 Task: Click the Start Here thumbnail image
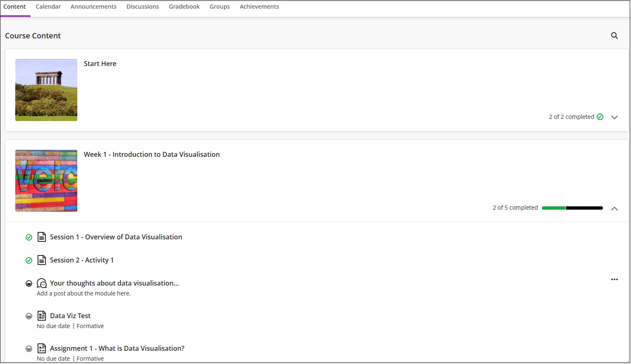pos(46,90)
